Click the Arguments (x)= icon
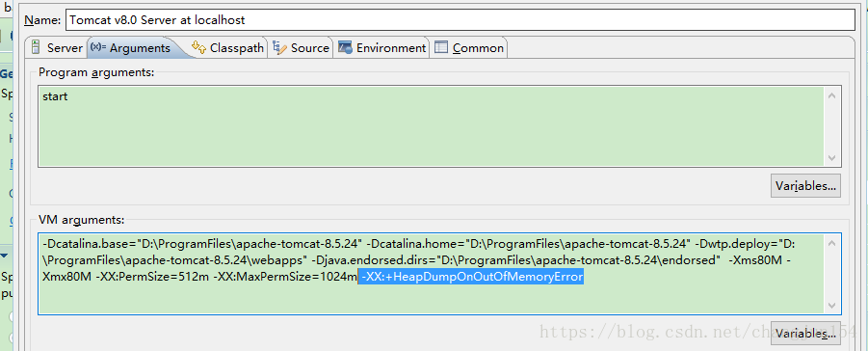The height and width of the screenshot is (351, 868). pyautogui.click(x=98, y=47)
